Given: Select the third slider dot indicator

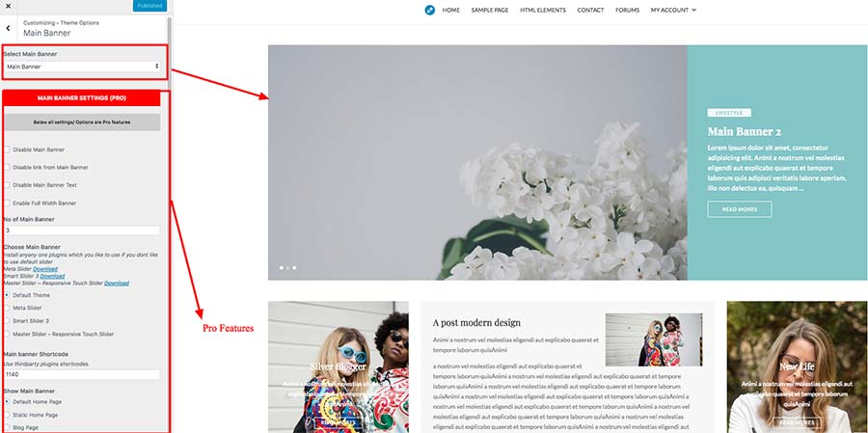Looking at the screenshot, I should [294, 267].
